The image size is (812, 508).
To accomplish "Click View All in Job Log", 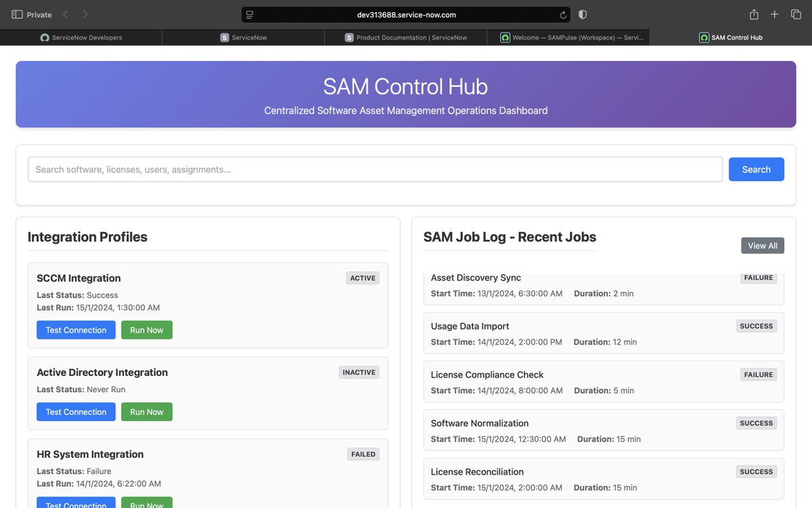I will pyautogui.click(x=763, y=246).
